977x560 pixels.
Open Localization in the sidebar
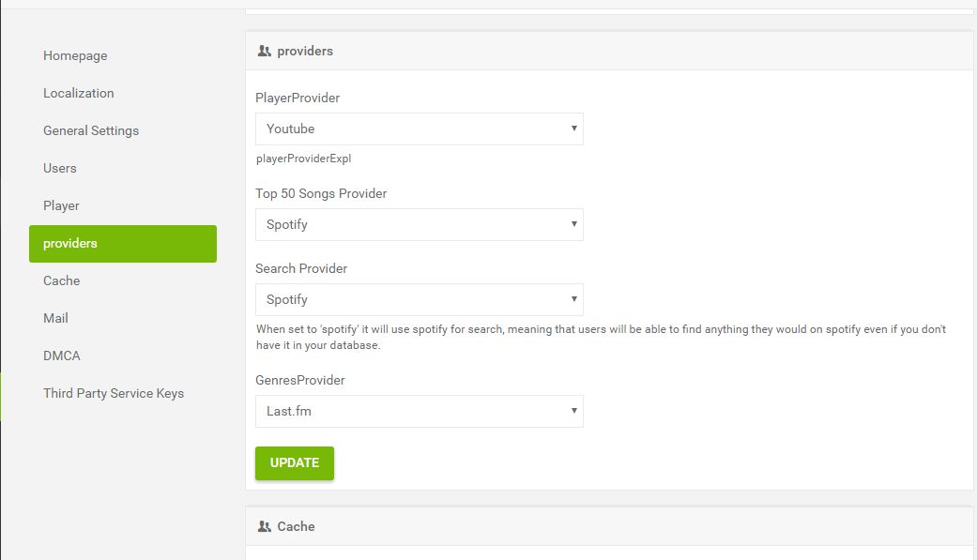(x=78, y=93)
